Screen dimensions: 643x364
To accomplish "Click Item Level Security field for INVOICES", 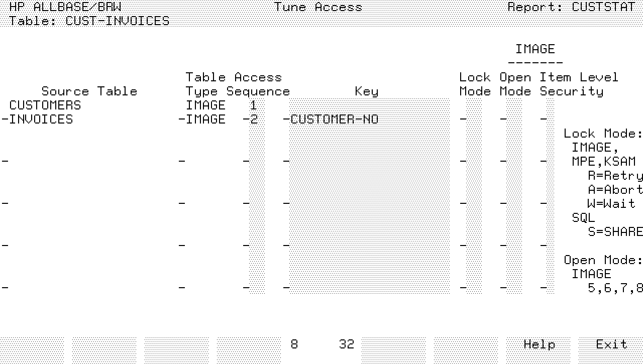I will (x=550, y=119).
